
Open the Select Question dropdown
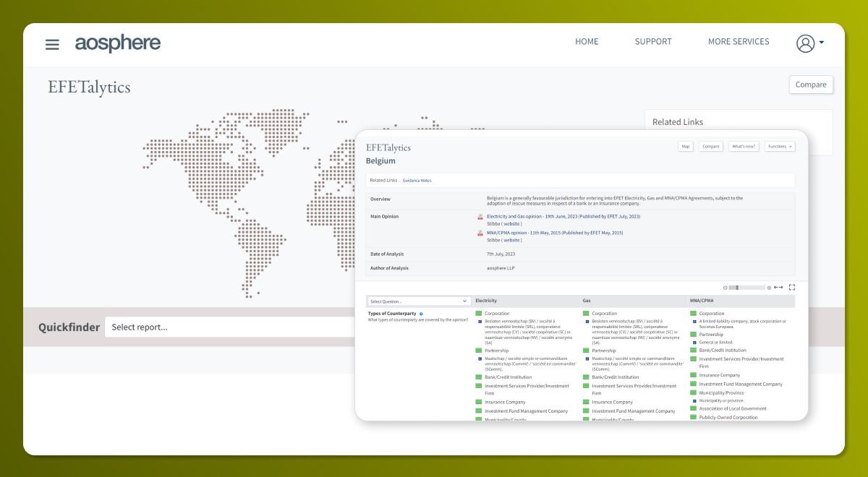point(419,301)
